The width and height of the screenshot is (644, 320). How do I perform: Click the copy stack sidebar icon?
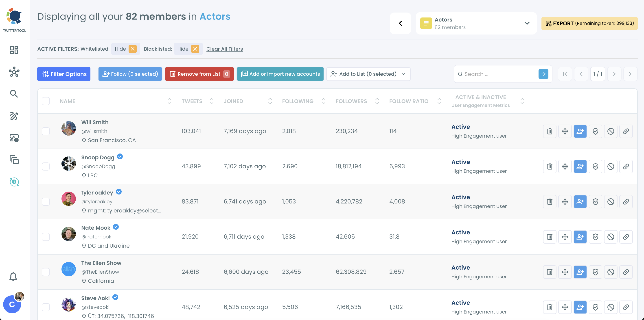pos(14,160)
